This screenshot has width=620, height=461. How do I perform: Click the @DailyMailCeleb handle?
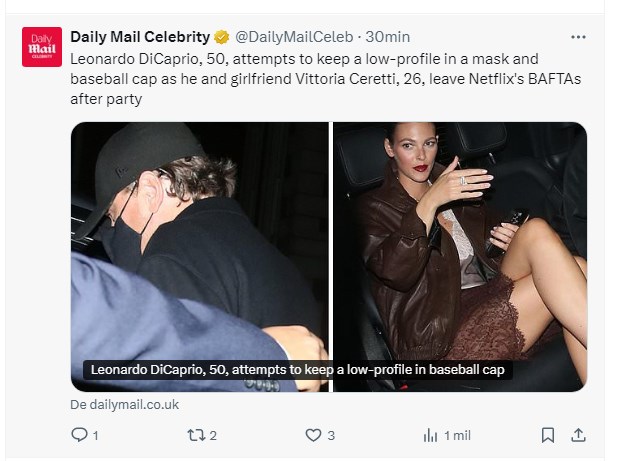coord(293,37)
